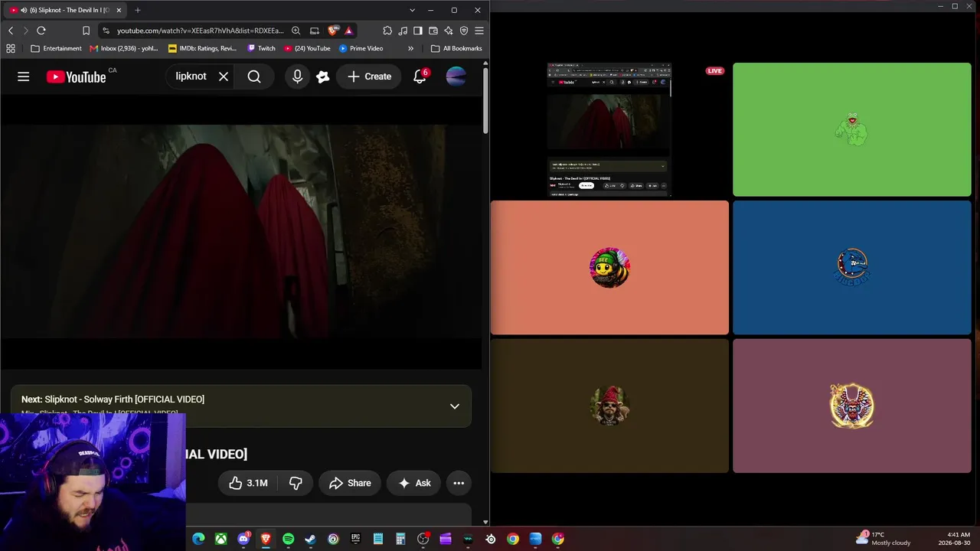Open a new browser tab

point(138,10)
